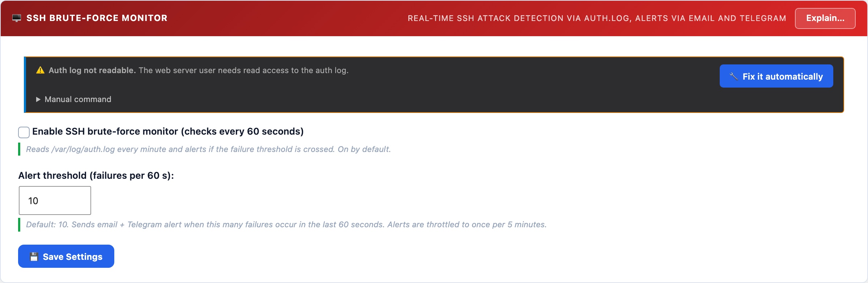
Task: Click the monitor icon in the header
Action: 17,18
